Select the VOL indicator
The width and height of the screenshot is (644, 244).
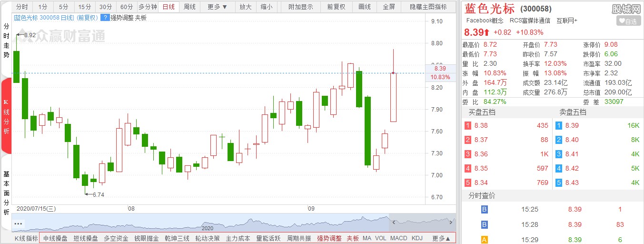[x=381, y=238]
